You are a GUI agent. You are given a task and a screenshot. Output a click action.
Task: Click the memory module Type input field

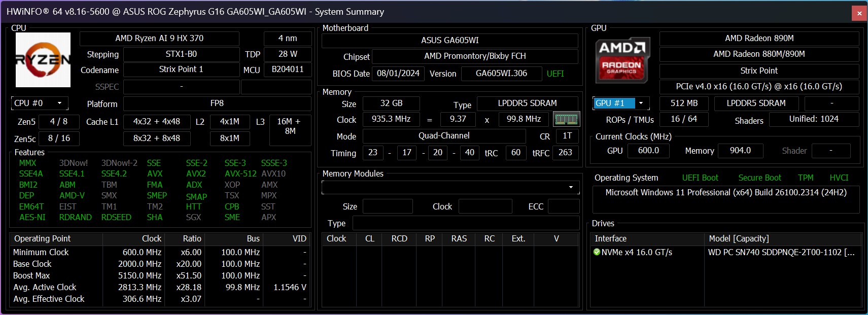466,223
